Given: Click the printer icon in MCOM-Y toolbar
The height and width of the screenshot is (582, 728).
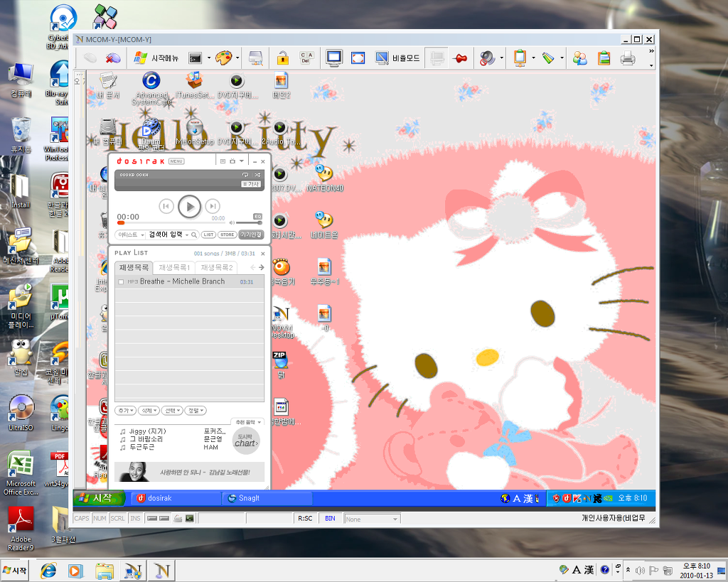Looking at the screenshot, I should 628,58.
